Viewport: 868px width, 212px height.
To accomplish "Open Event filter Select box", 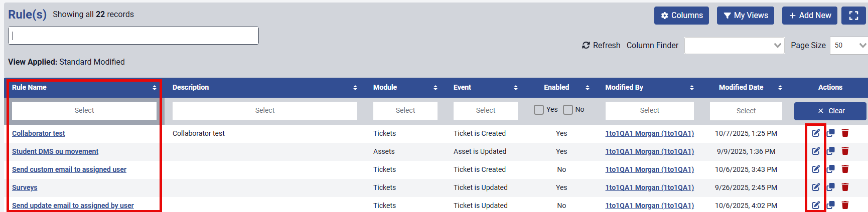I will tap(486, 111).
